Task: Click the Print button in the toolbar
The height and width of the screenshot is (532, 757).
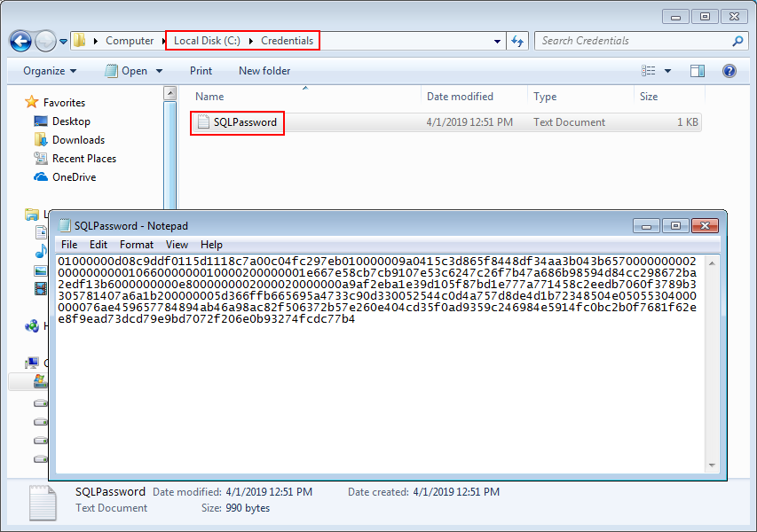Action: point(201,70)
